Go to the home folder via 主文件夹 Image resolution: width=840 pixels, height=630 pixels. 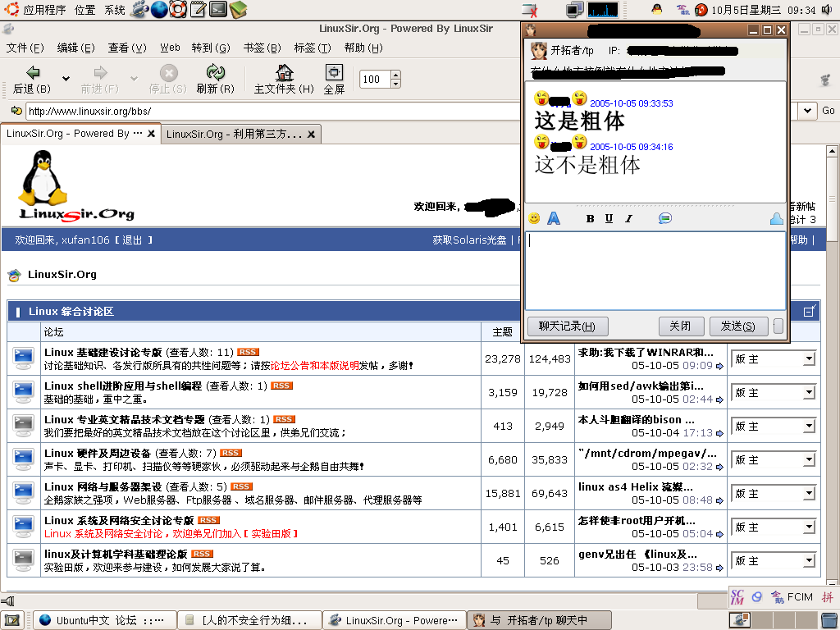tap(284, 80)
